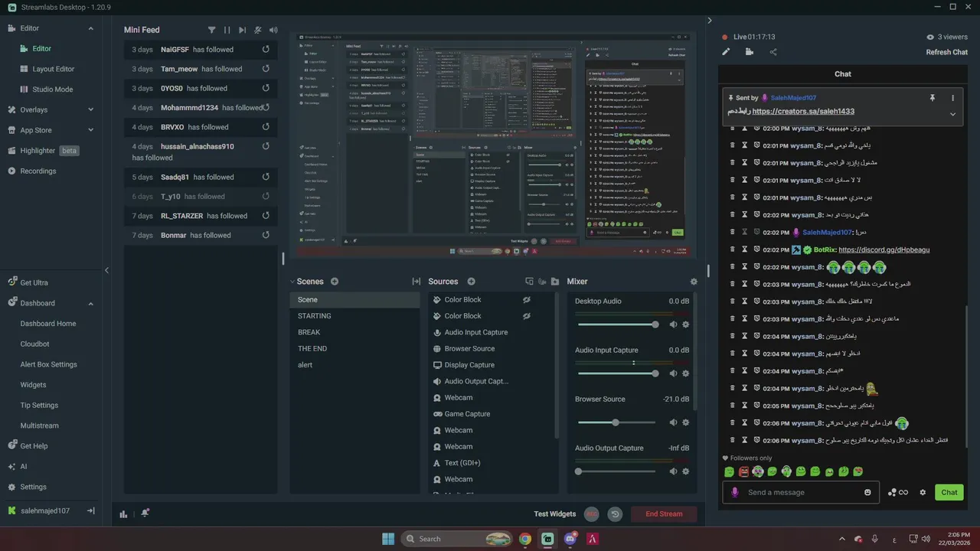Image resolution: width=980 pixels, height=551 pixels.
Task: Mute Desktop Audio in the mixer
Action: 673,324
